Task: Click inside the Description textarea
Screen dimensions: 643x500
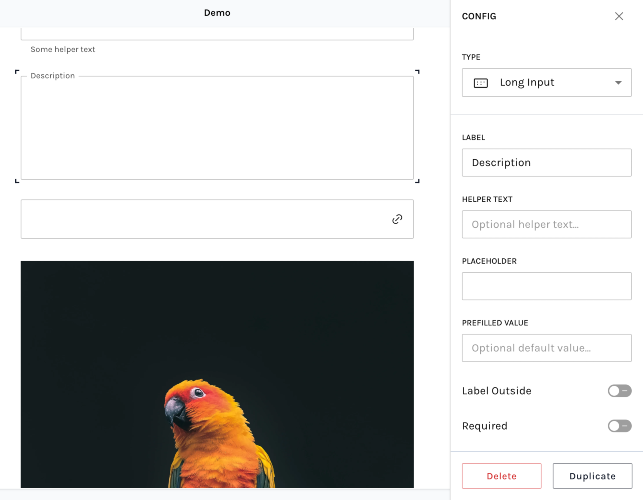Action: click(x=217, y=128)
